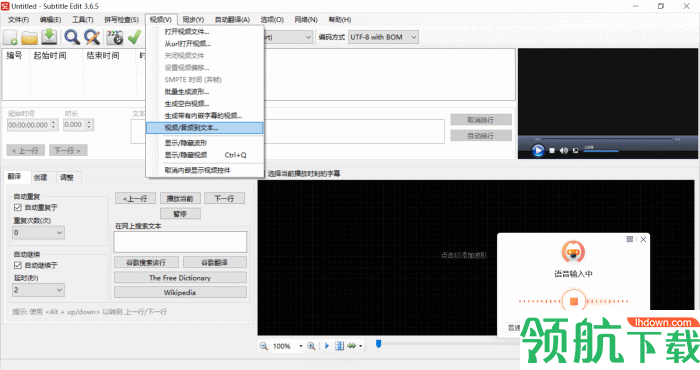
Task: Select 显示/隐藏波形 menu entry
Action: click(x=204, y=143)
